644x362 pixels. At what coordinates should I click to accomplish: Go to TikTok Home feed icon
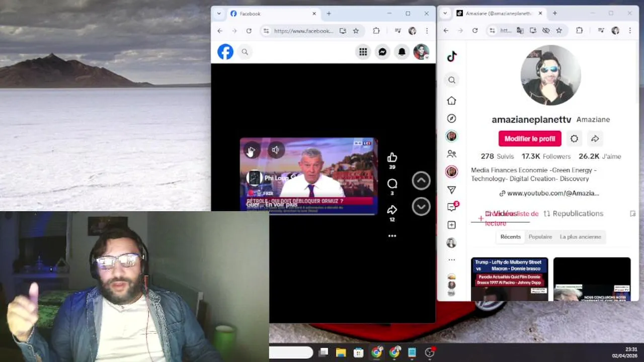pyautogui.click(x=452, y=101)
